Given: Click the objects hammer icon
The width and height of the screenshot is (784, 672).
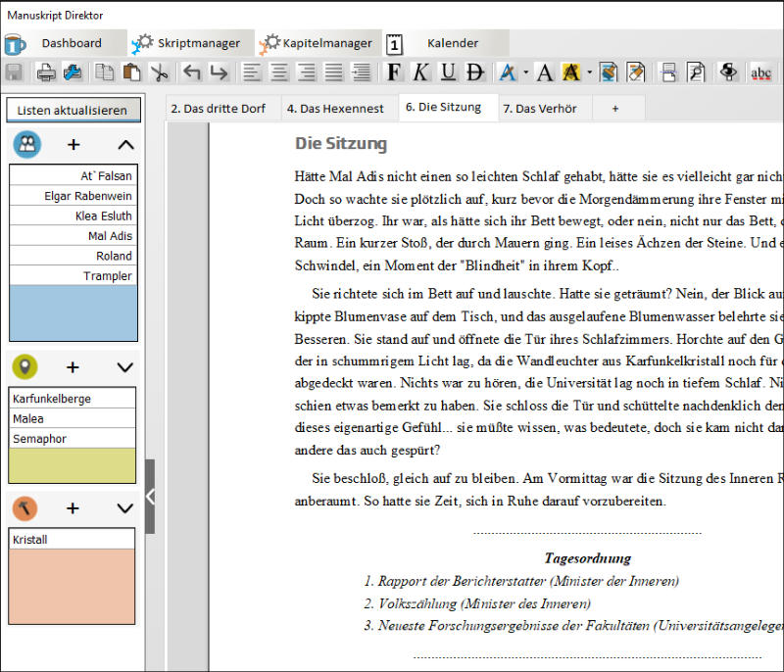Looking at the screenshot, I should click(x=25, y=508).
